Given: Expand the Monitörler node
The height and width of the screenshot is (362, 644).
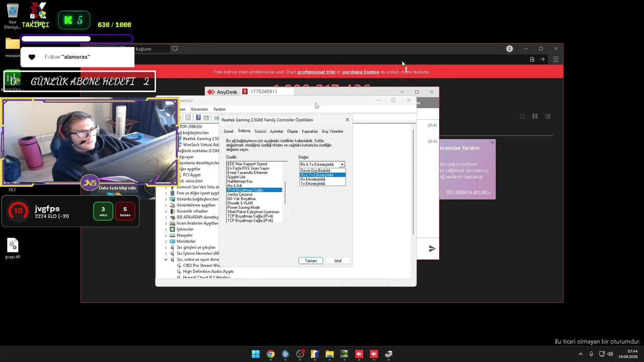Looking at the screenshot, I should (x=166, y=241).
